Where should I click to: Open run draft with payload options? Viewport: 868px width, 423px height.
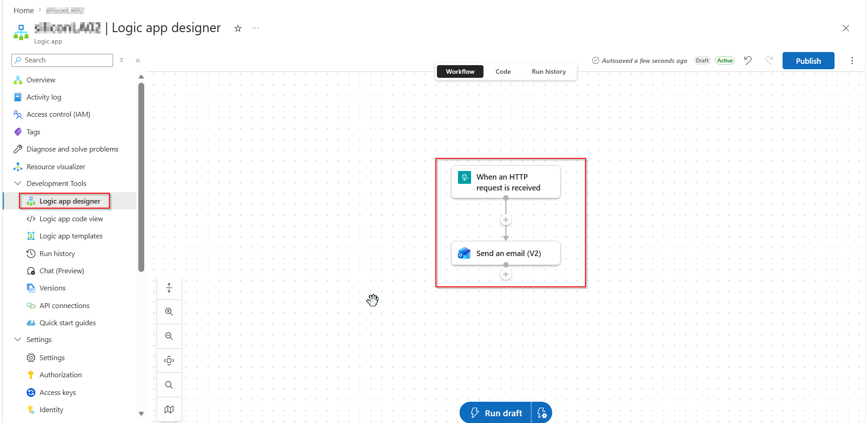(542, 413)
